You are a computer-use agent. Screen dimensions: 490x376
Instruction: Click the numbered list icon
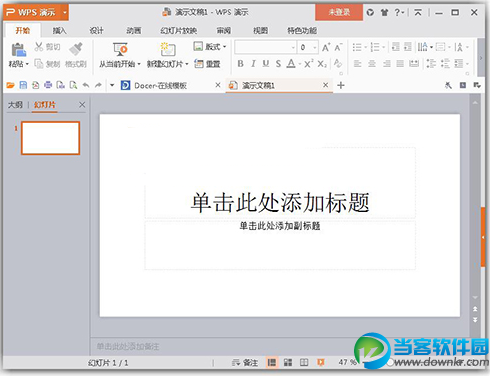pos(375,47)
